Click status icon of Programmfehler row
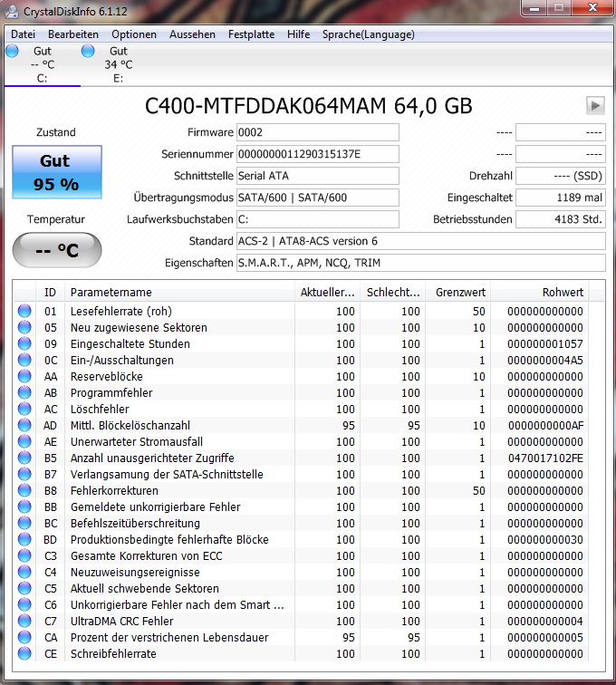 24,392
